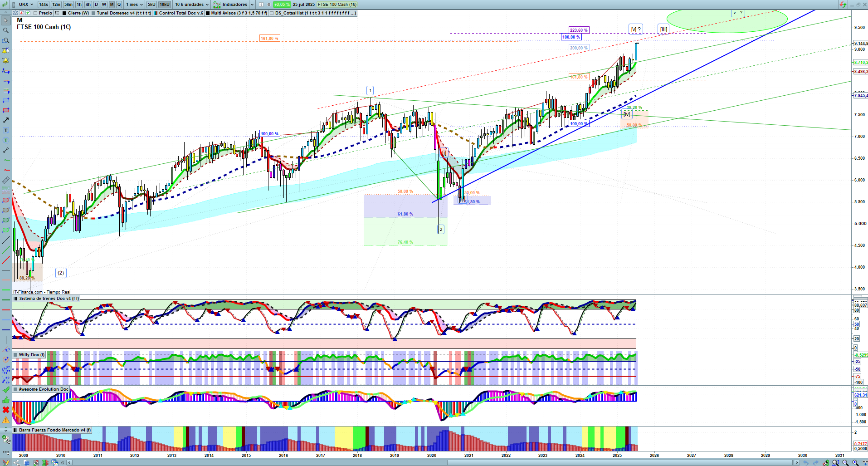The image size is (868, 466).
Task: Open the list icon beside Precio
Action: (x=57, y=13)
